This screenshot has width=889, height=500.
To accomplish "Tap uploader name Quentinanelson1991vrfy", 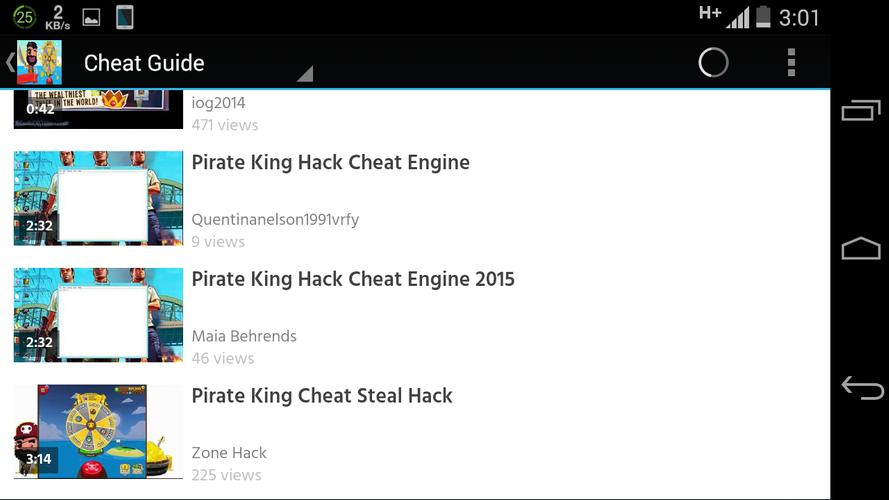I will click(x=275, y=220).
